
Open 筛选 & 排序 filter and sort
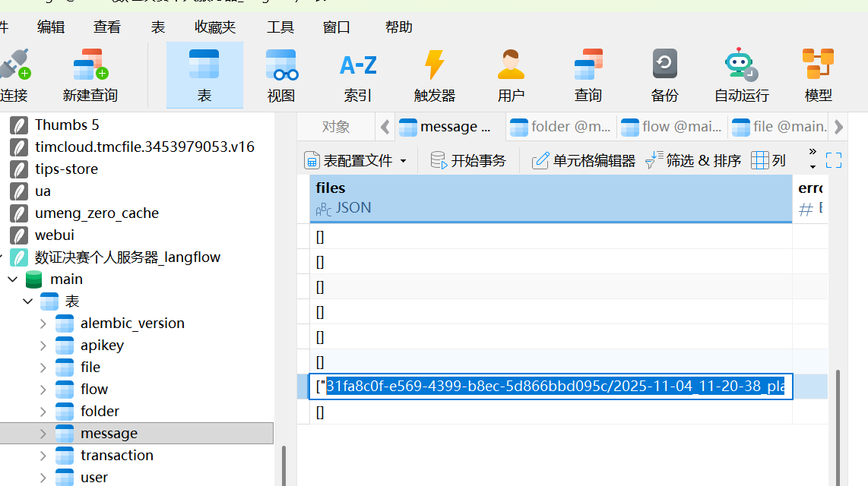[x=693, y=160]
